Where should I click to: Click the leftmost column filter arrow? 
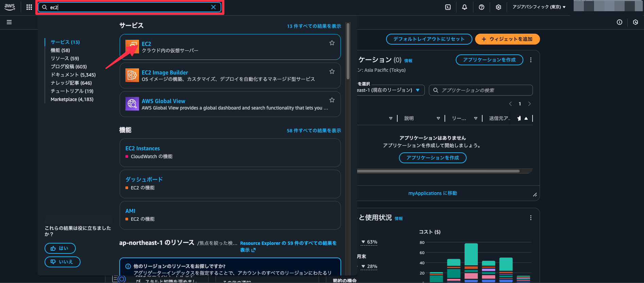pos(391,118)
